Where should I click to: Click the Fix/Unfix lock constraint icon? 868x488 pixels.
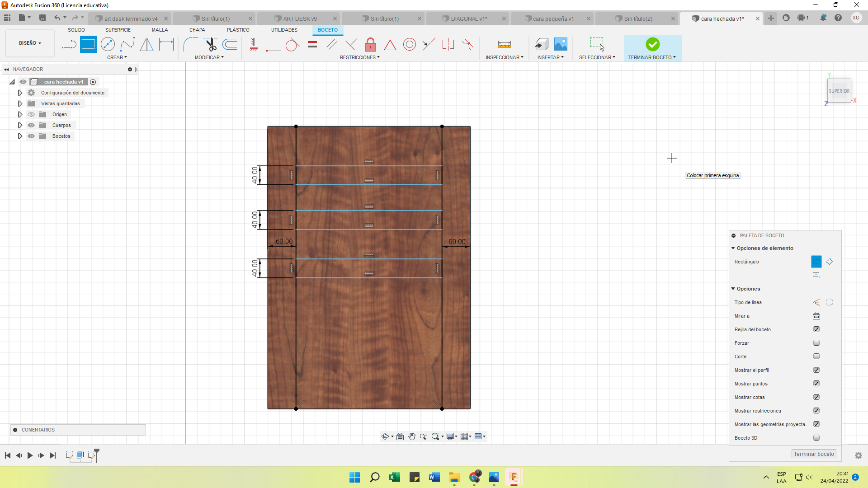click(370, 44)
